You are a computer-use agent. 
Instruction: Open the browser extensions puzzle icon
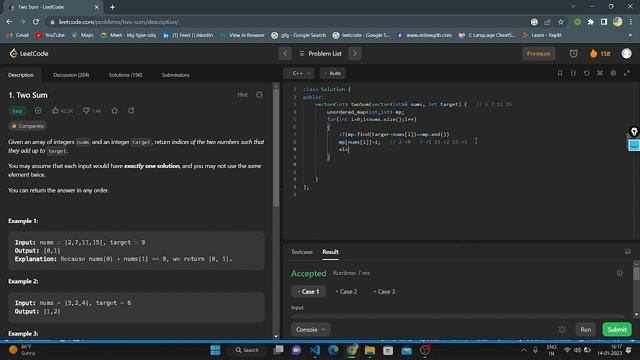pos(590,22)
